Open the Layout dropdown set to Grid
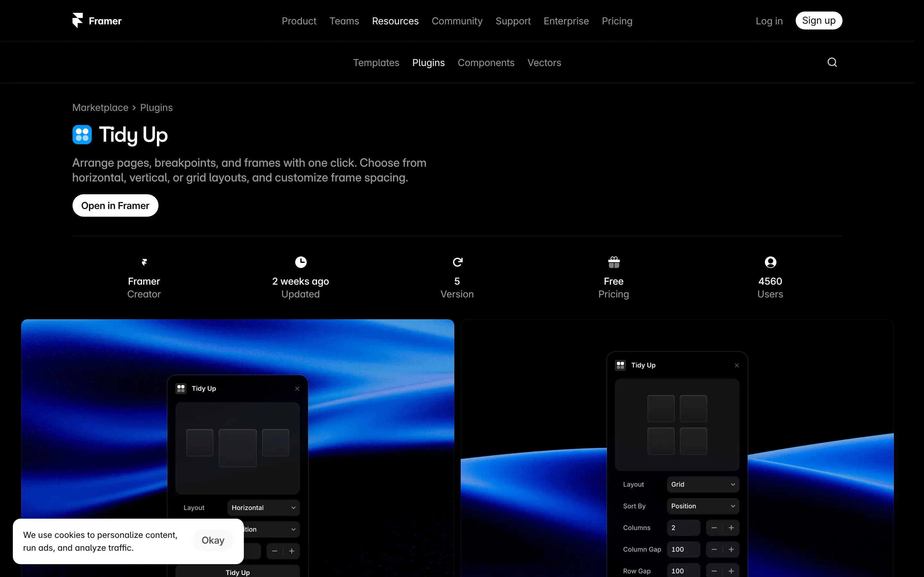The height and width of the screenshot is (577, 924). (x=702, y=484)
